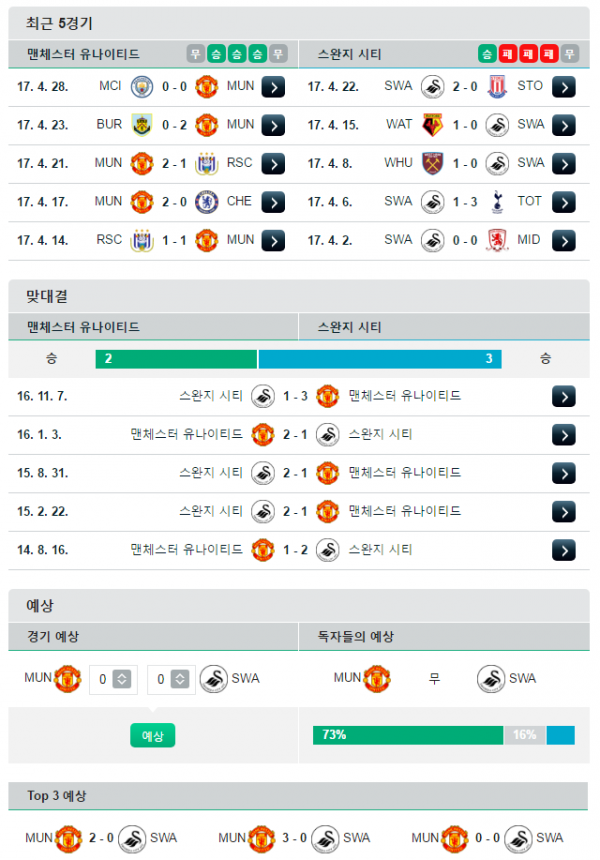This screenshot has width=600, height=860.
Task: Click the blue Swansea 3 wins bar
Action: coord(380,359)
